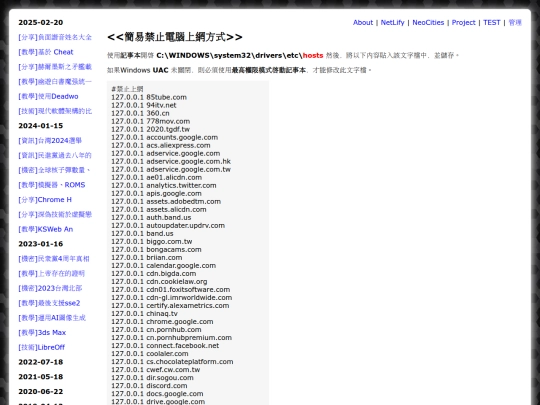Open the About link in top navigation

[x=363, y=22]
